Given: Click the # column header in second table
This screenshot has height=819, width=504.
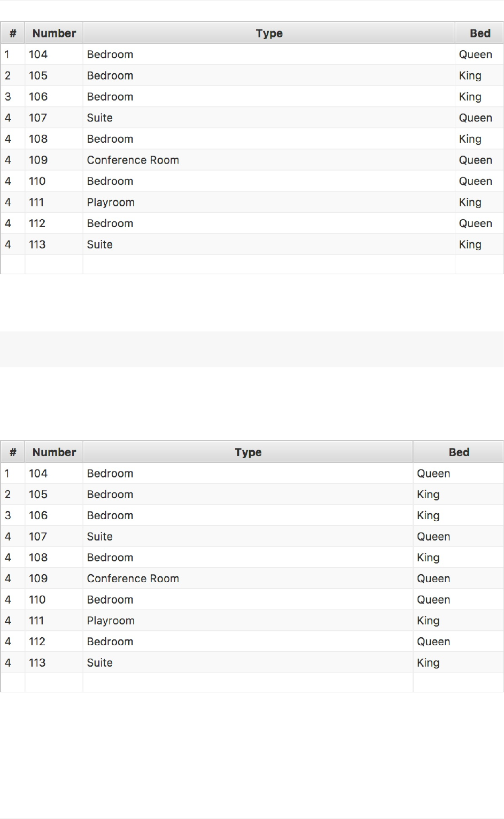Looking at the screenshot, I should tap(13, 452).
